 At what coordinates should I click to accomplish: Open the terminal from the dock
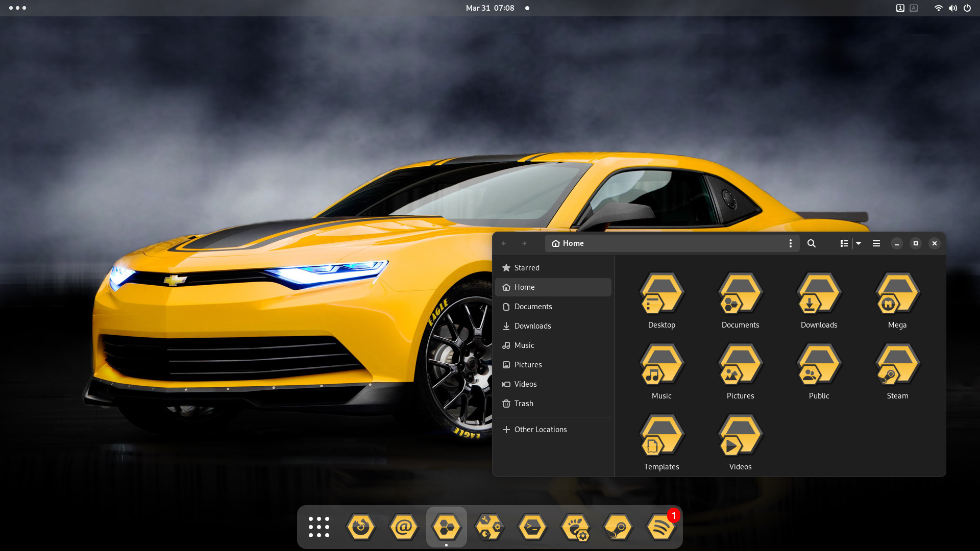coord(532,527)
